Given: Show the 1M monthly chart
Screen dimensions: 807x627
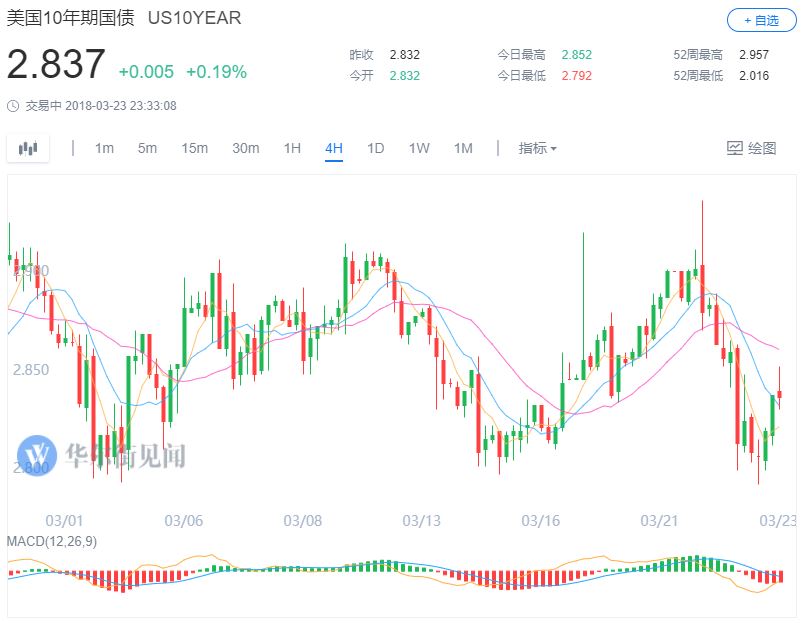Looking at the screenshot, I should [x=463, y=148].
